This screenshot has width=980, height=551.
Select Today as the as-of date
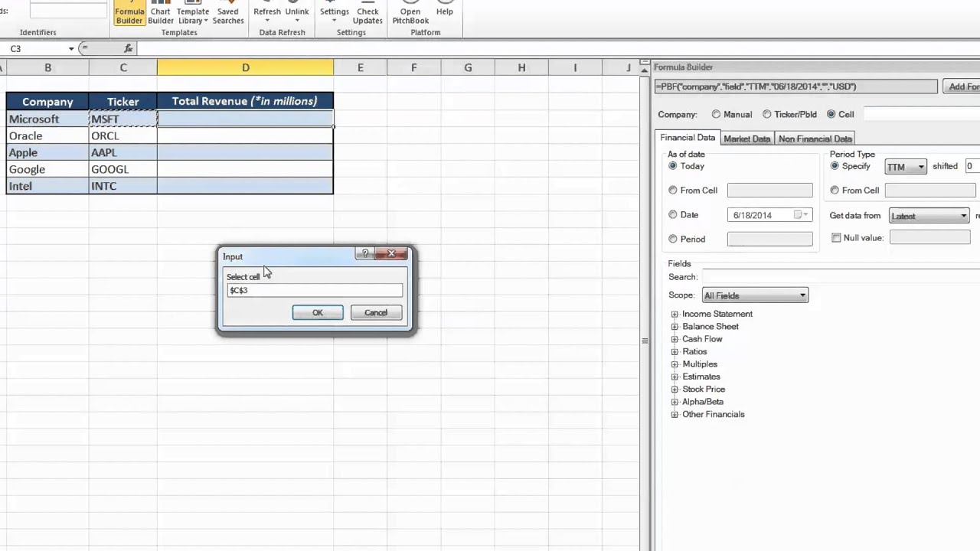[x=673, y=166]
